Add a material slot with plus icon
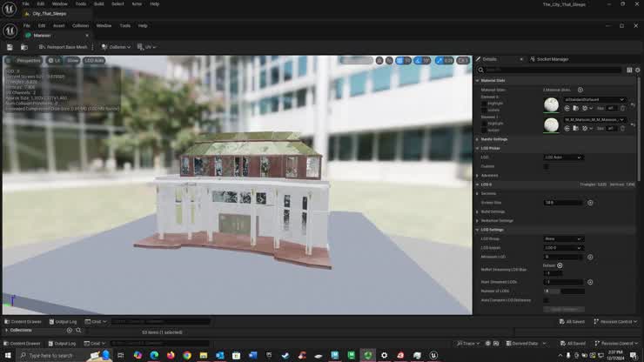 (x=580, y=90)
